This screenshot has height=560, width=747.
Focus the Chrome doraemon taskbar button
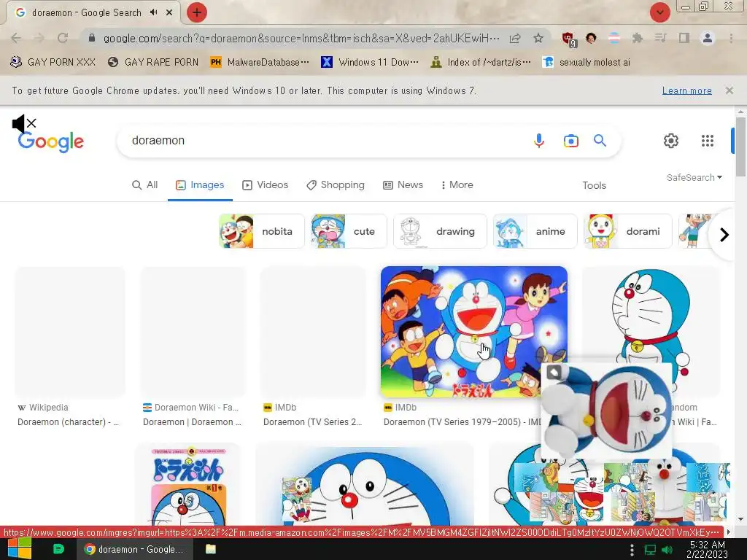(135, 549)
